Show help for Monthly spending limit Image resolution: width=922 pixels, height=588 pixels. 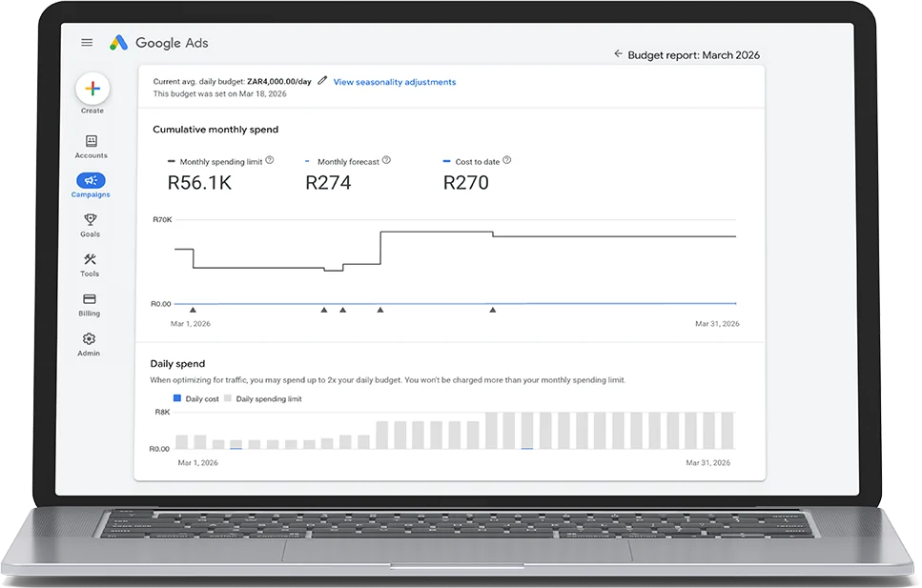pos(269,160)
